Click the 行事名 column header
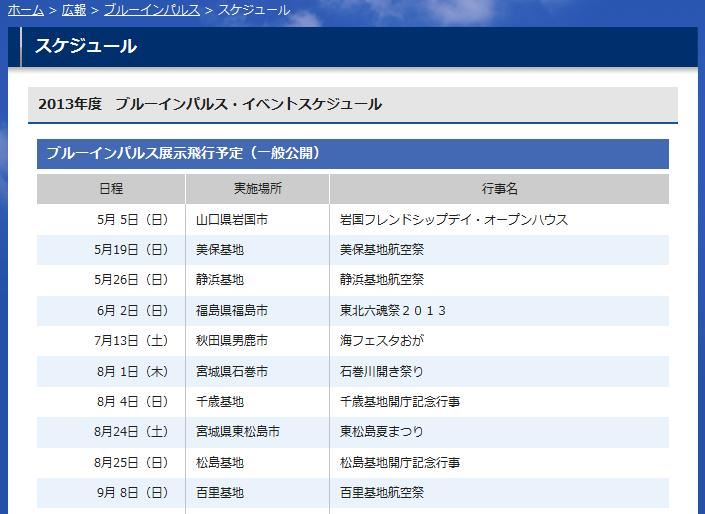The image size is (705, 514). [500, 189]
